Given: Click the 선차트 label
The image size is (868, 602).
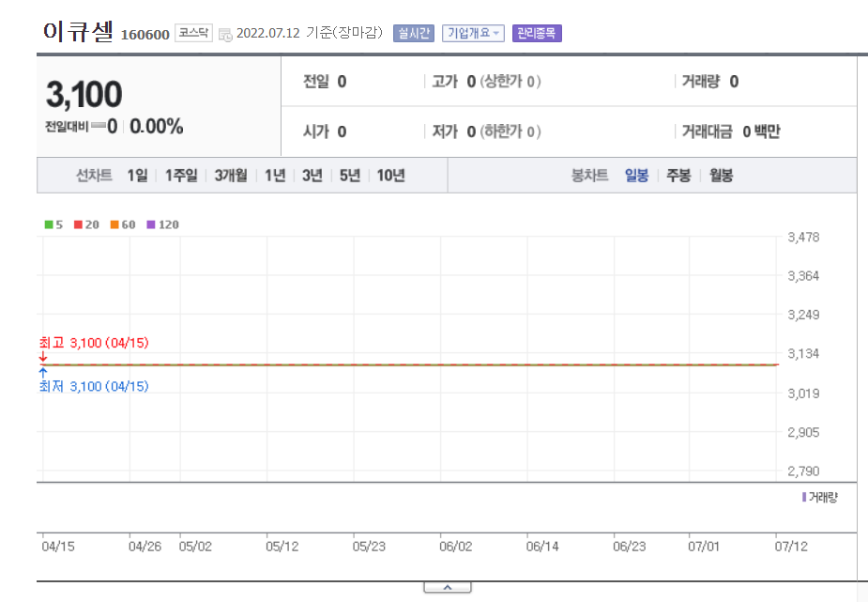Looking at the screenshot, I should coord(94,176).
